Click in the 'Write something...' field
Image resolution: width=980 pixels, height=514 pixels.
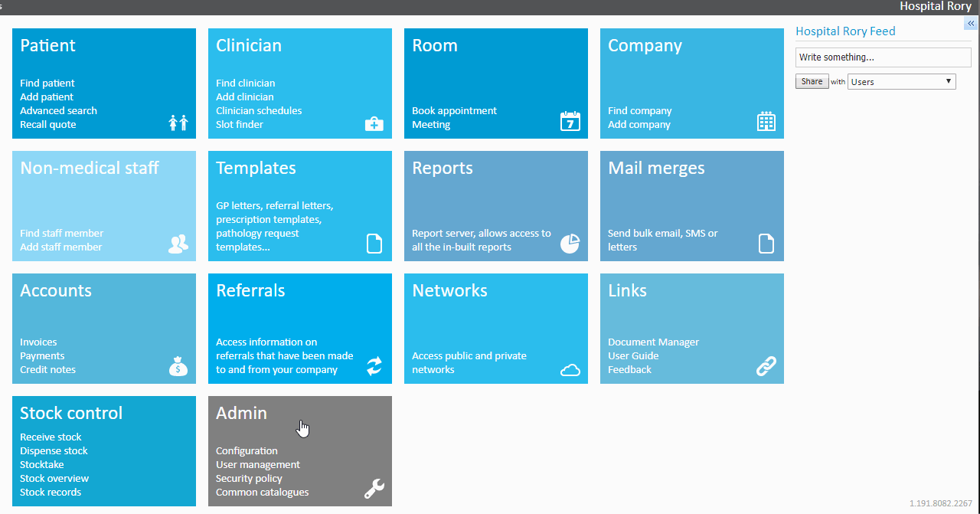(x=883, y=57)
